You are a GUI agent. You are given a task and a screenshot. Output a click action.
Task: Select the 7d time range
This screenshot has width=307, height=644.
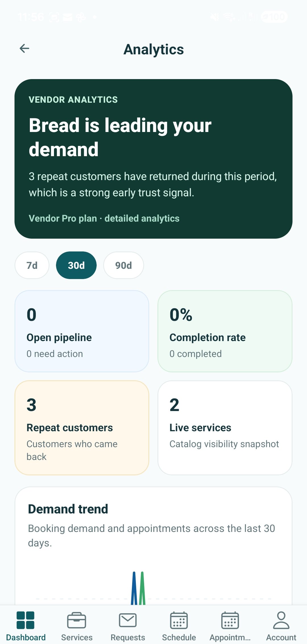[x=32, y=265]
